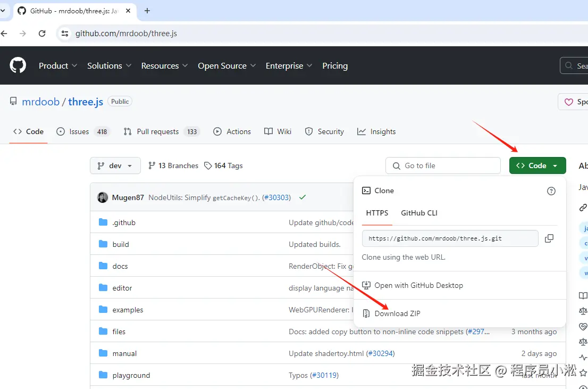Screen dimensions: 588x389
Task: Select the Code tab
Action: tap(29, 131)
